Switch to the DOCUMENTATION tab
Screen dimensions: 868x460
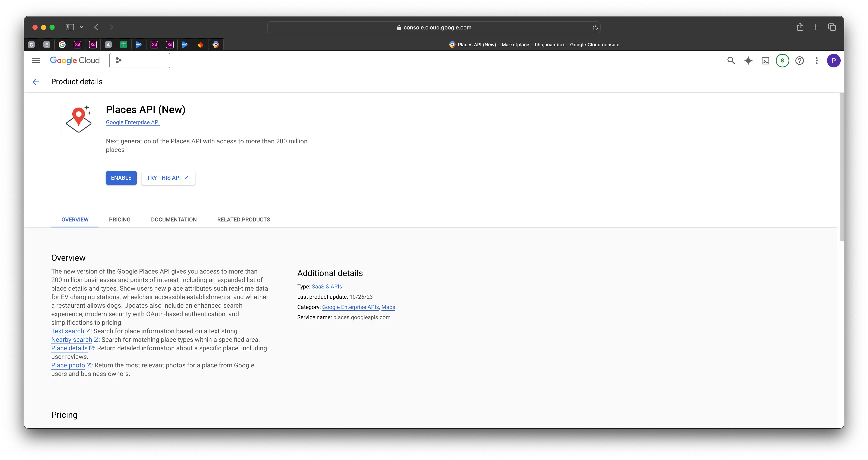174,219
